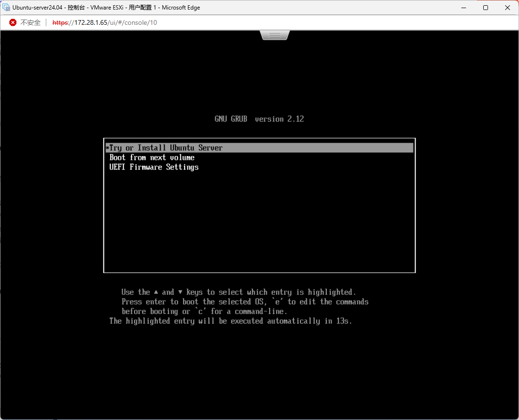Click the 'before booting' command-line hint text

pos(204,311)
